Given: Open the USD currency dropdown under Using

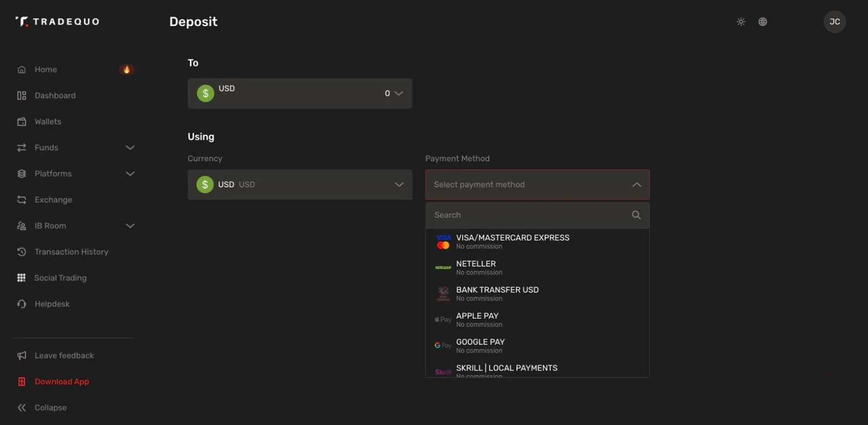Looking at the screenshot, I should 300,185.
